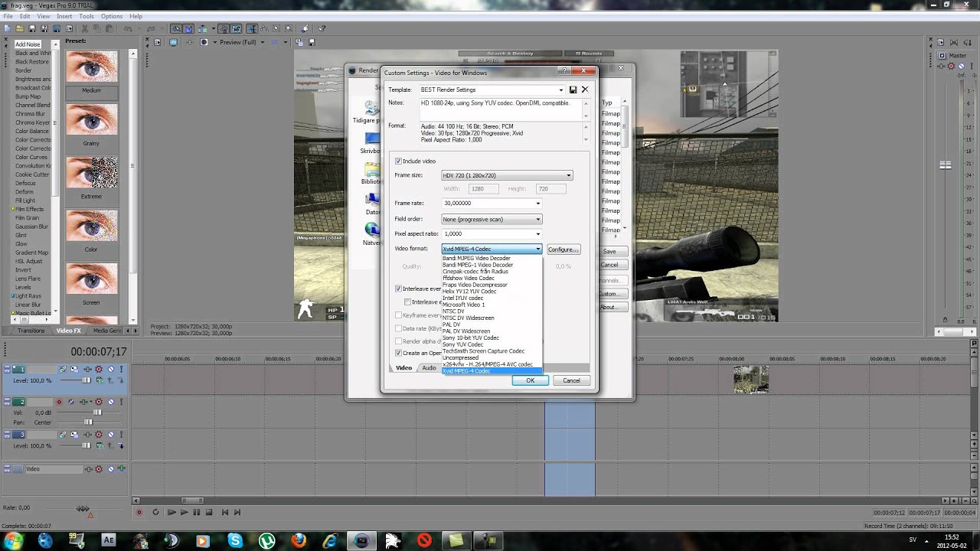Open Firefox from the Windows taskbar
The height and width of the screenshot is (551, 980).
tap(299, 540)
